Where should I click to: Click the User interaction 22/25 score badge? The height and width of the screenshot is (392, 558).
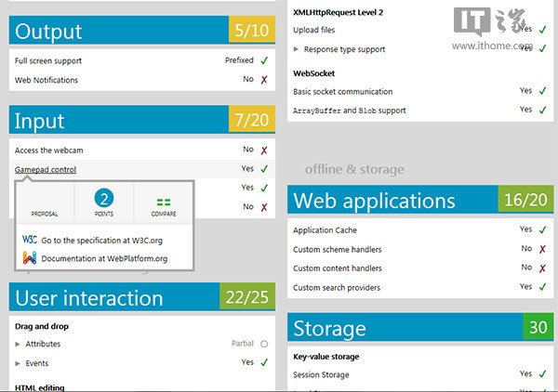tap(246, 297)
